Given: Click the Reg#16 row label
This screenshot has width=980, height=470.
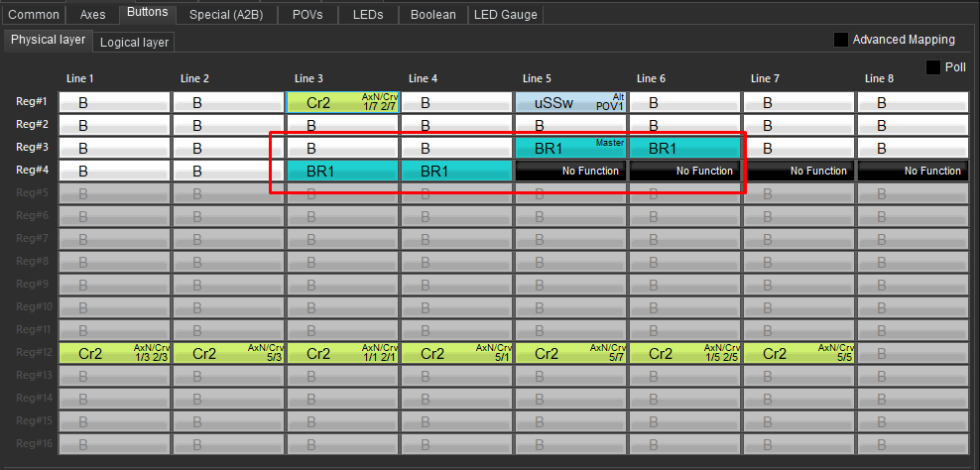Looking at the screenshot, I should point(35,443).
